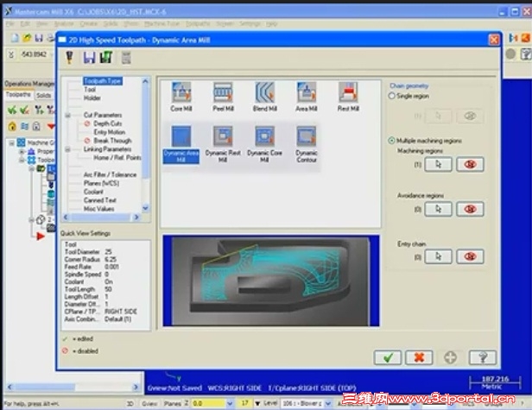
Task: Click parameter tree scroll down arrow
Action: 146,207
